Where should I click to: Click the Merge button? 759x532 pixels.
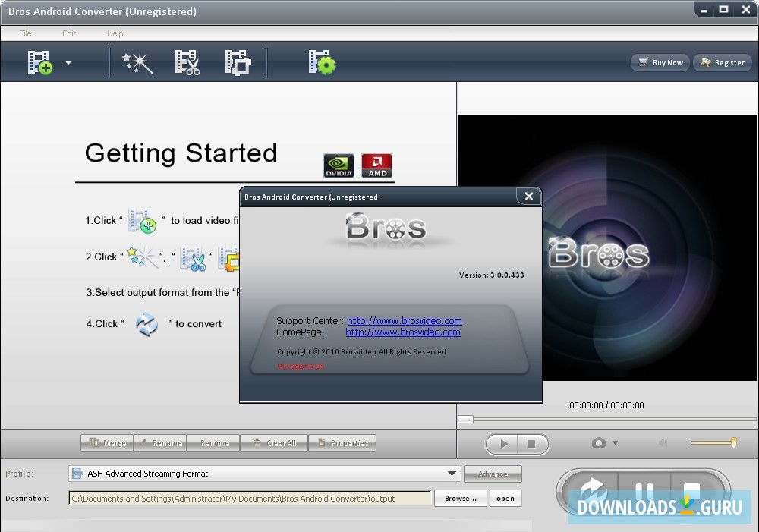coord(107,443)
